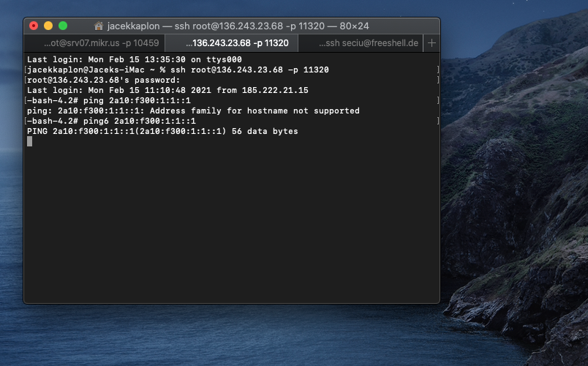Screen dimensions: 588x366
Task: Maximize the Terminal window with green button
Action: coord(63,26)
